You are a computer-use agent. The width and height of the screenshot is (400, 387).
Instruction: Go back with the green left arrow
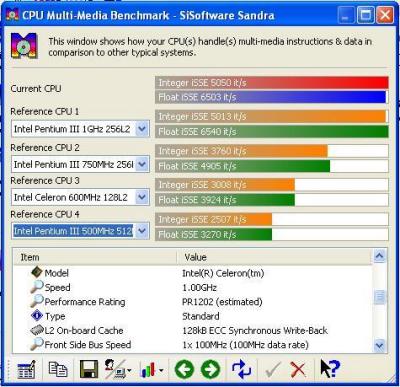pyautogui.click(x=184, y=369)
